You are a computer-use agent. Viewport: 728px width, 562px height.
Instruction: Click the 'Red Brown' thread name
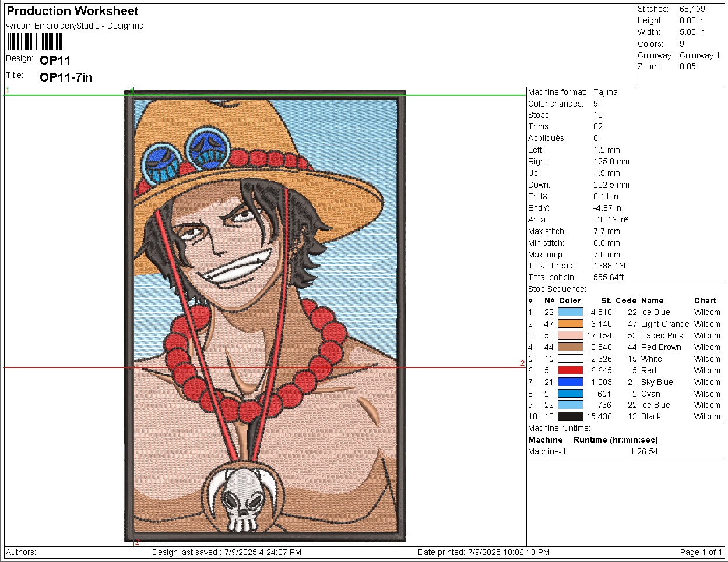pos(661,347)
